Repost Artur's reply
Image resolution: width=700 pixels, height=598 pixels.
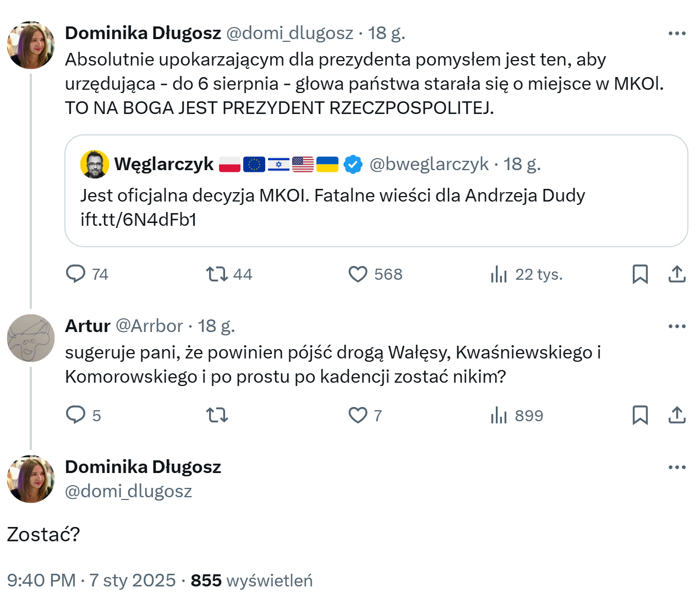[217, 415]
